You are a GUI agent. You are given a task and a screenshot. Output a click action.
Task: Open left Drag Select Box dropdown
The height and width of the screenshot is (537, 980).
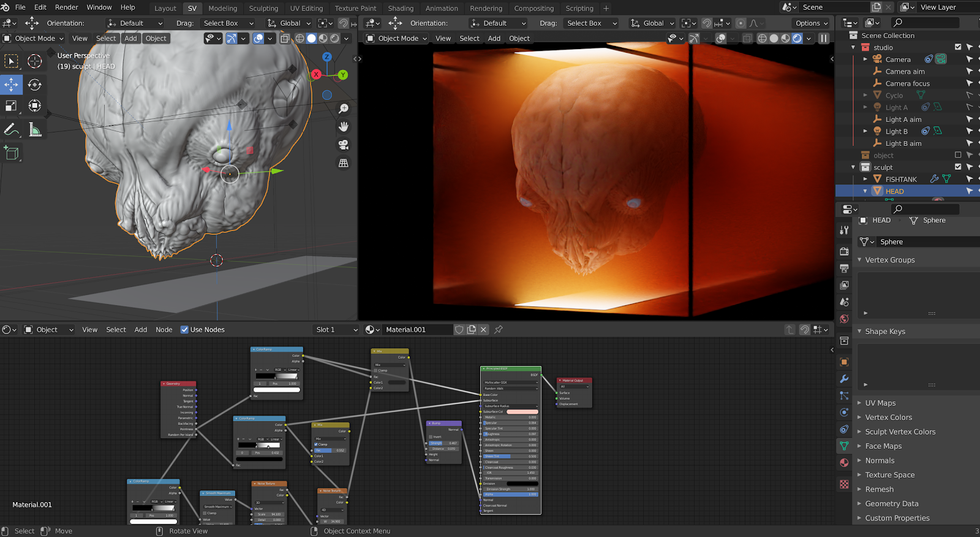coord(228,23)
